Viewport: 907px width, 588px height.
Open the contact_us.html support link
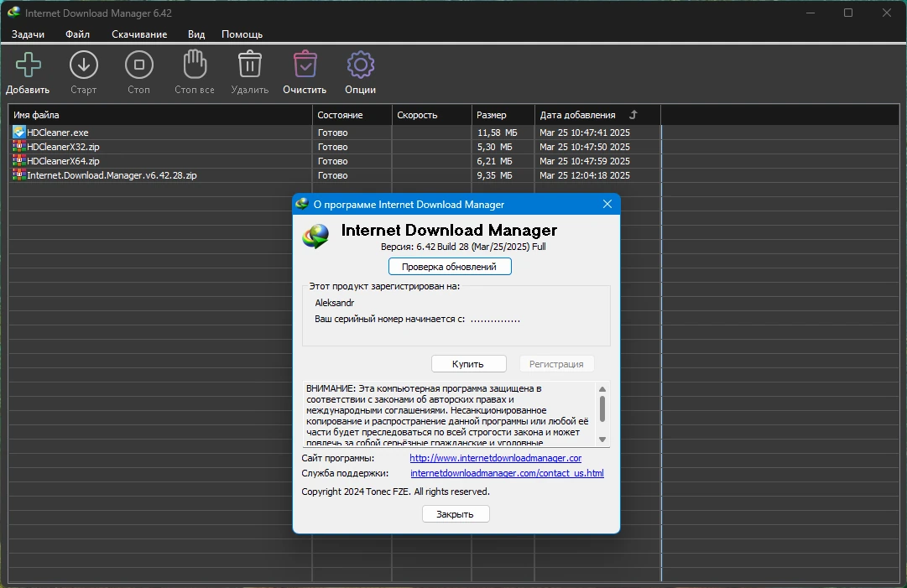click(x=507, y=473)
